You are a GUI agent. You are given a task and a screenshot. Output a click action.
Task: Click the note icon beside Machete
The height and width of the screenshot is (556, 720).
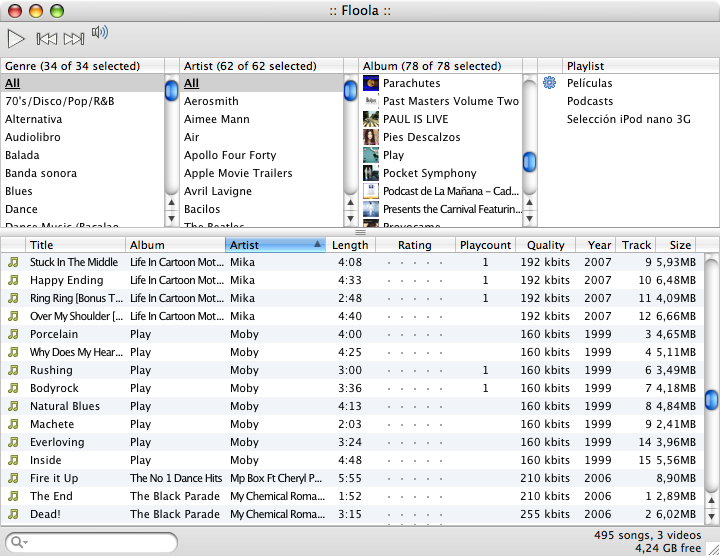13,424
